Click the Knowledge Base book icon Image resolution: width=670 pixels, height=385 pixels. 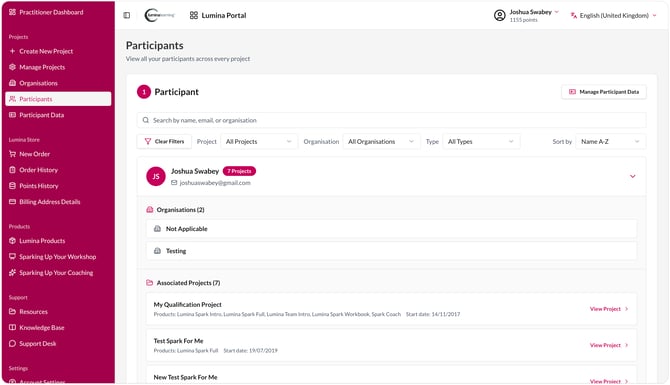coord(12,328)
